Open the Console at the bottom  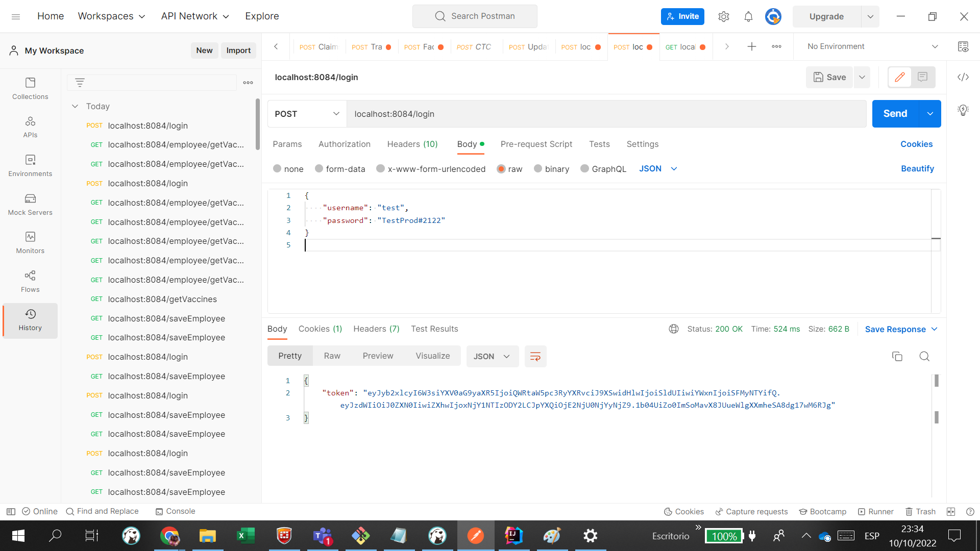click(175, 511)
